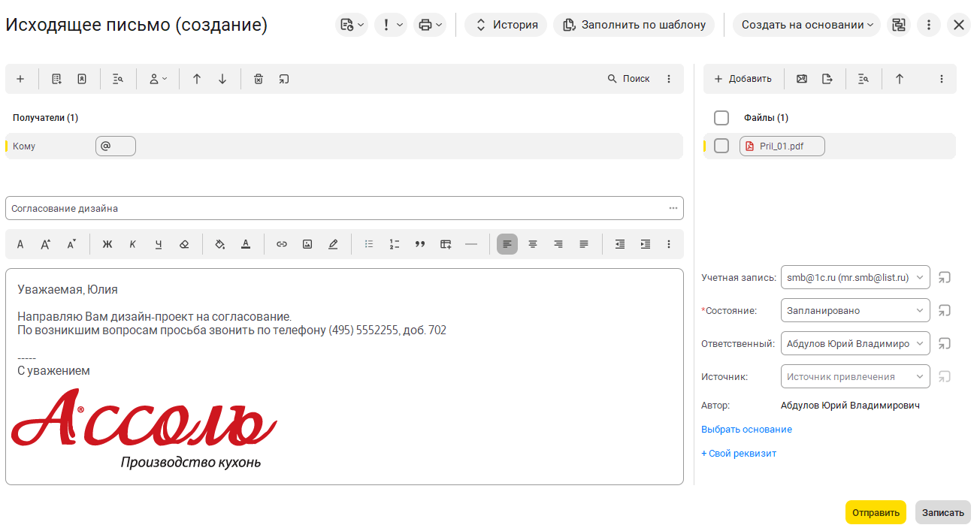Insert a quote block
The width and height of the screenshot is (980, 531).
click(x=420, y=244)
